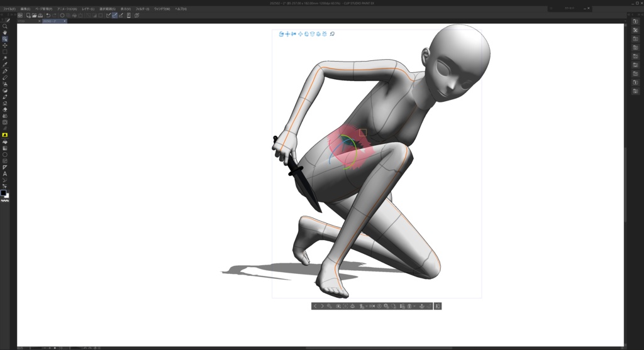This screenshot has width=644, height=350.
Task: Select the Zoom magnifier tool
Action: pos(5,26)
